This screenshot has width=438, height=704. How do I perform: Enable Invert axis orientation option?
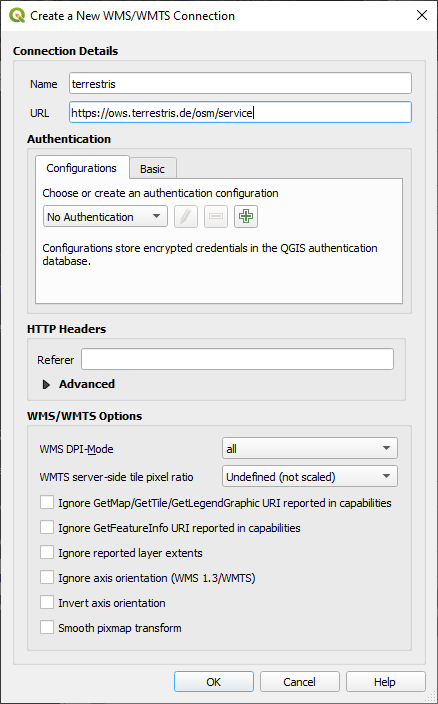(x=47, y=603)
